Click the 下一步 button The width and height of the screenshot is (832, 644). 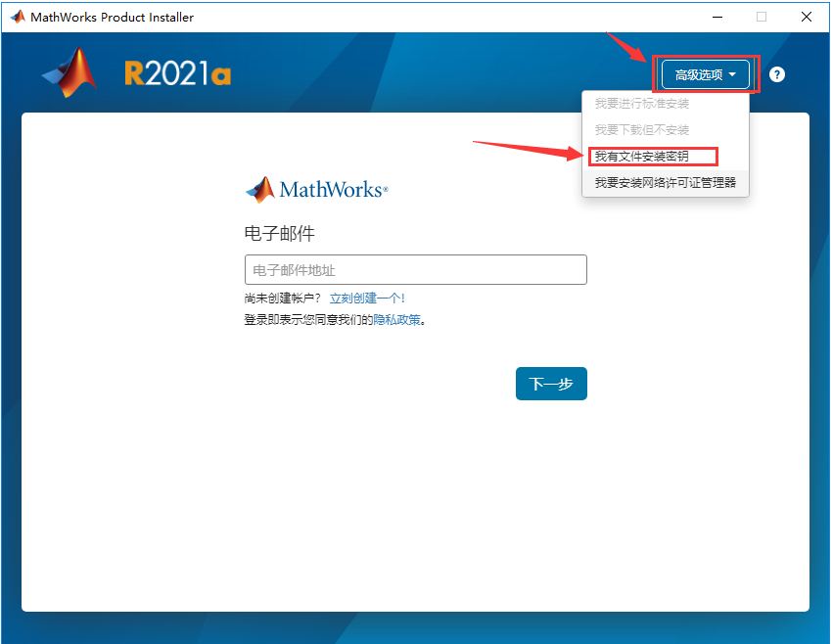pyautogui.click(x=551, y=383)
